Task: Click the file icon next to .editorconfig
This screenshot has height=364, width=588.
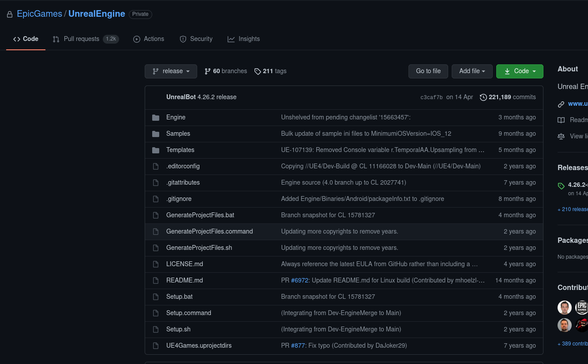Action: (x=156, y=166)
